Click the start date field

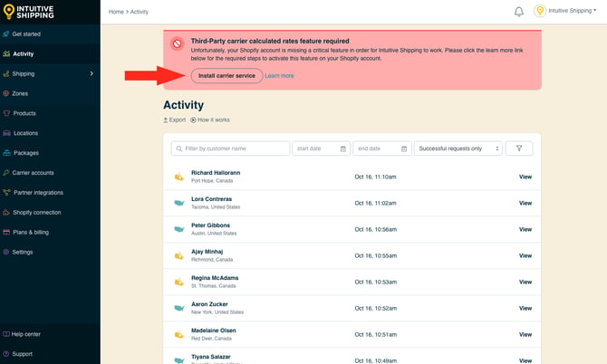322,148
